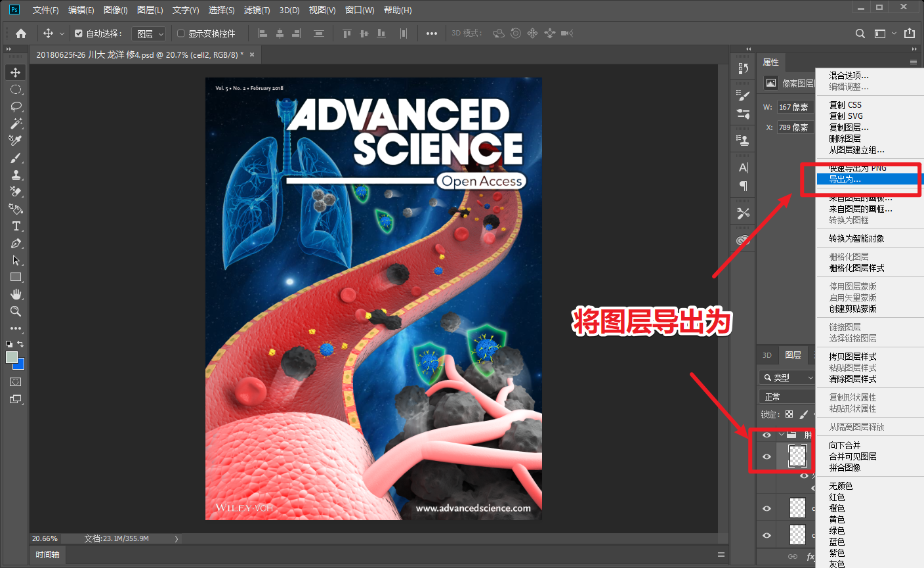The image size is (924, 568).
Task: Open the 图层 auto-select dropdown
Action: [x=148, y=33]
